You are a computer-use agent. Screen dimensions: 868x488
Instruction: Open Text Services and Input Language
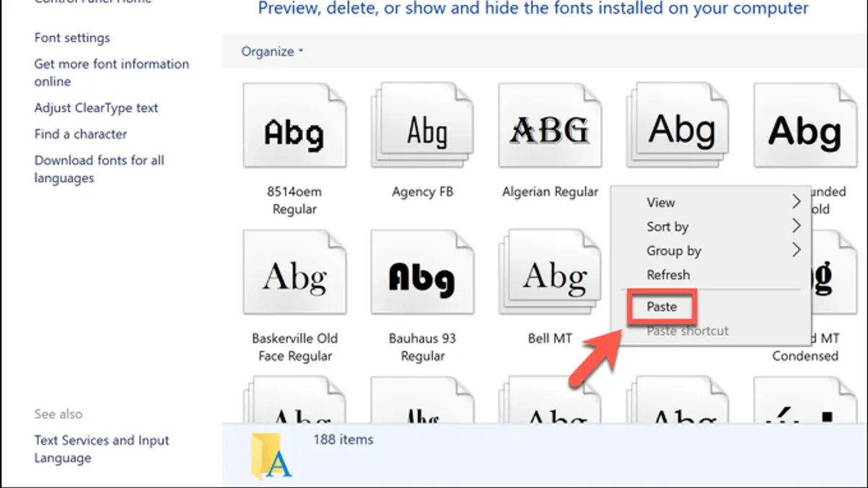point(101,449)
